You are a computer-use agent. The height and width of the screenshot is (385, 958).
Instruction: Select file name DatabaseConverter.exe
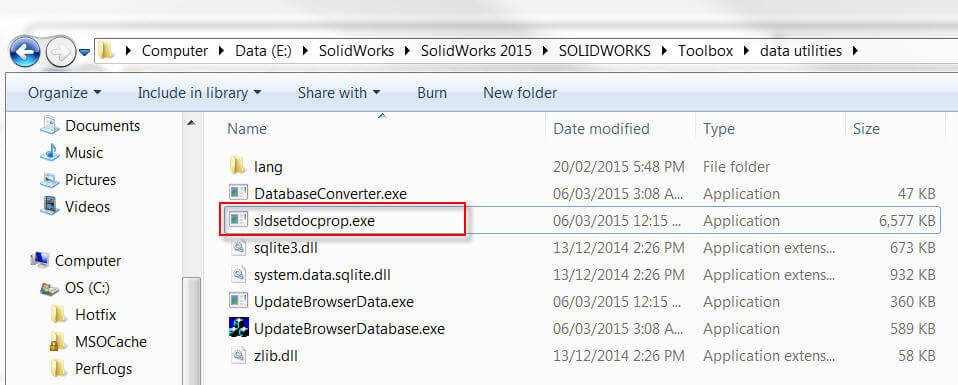click(x=331, y=194)
